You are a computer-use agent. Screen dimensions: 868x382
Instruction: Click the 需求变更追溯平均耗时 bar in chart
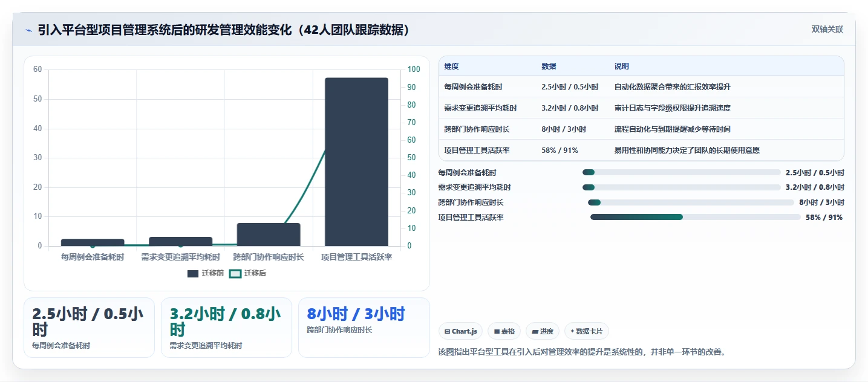coord(180,241)
